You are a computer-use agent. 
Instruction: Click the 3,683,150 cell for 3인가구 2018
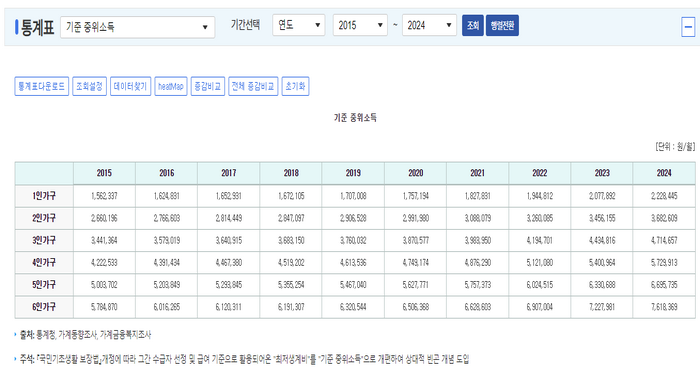click(x=291, y=241)
